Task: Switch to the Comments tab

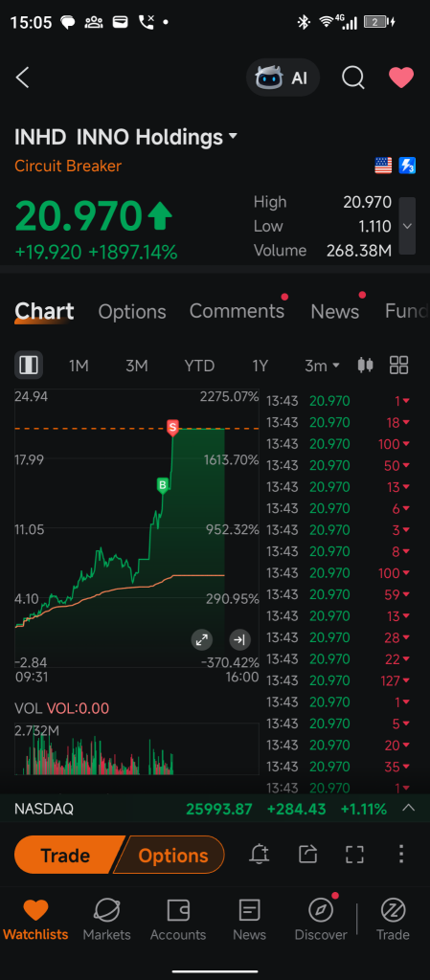Action: tap(237, 311)
